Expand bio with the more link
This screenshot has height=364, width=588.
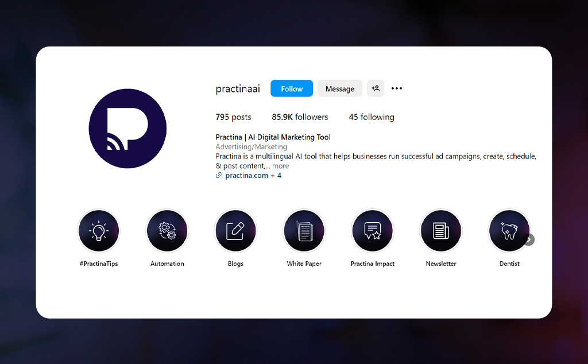pos(280,166)
